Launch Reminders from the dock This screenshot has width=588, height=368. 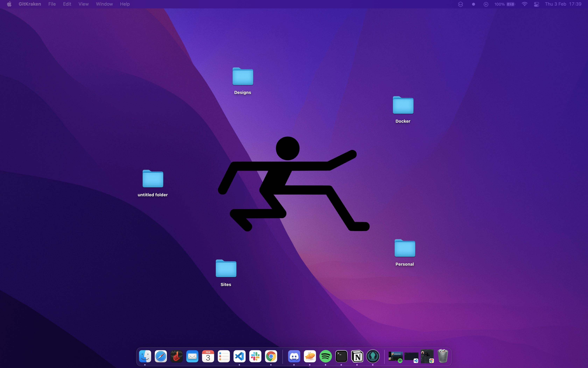tap(224, 356)
